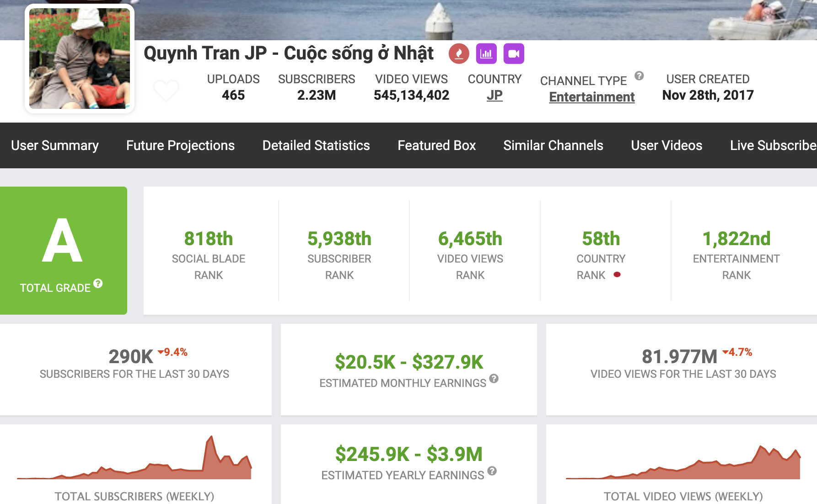Open the Entertainment channel type link
This screenshot has height=504, width=817.
[x=592, y=97]
